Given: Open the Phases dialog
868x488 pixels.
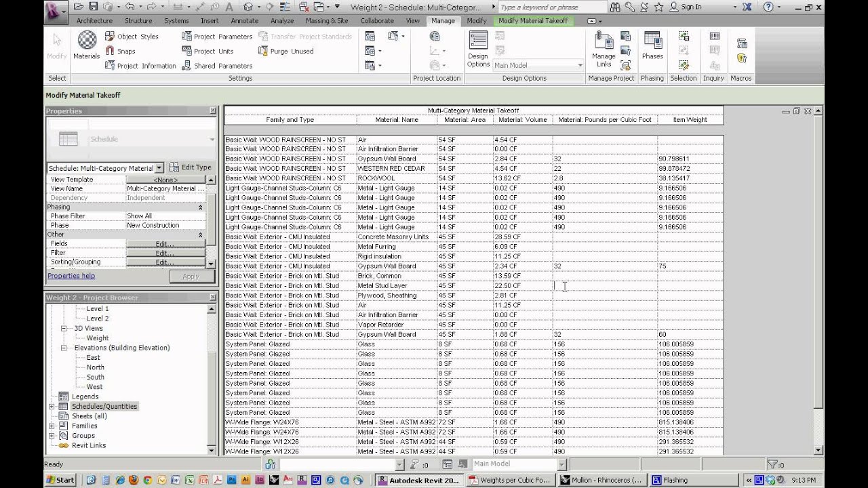Looking at the screenshot, I should point(652,47).
